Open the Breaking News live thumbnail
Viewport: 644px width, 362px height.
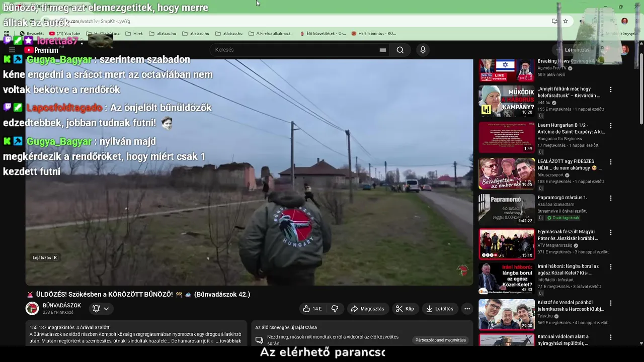(x=507, y=70)
